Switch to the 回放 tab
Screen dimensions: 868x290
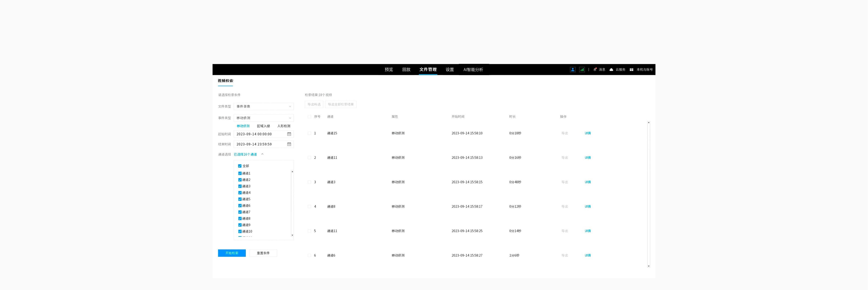(406, 69)
